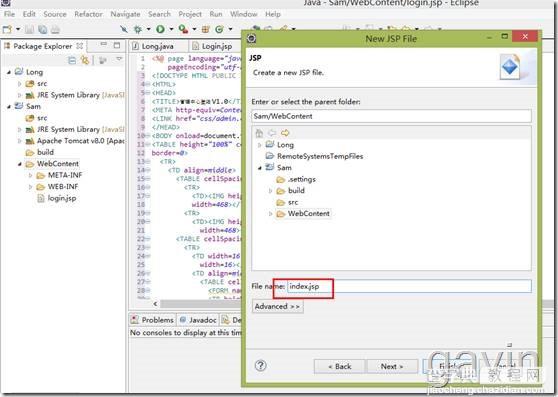Toggle Link with Editor in Package Explorer
Viewport: 558px width, 397px height.
point(85,60)
